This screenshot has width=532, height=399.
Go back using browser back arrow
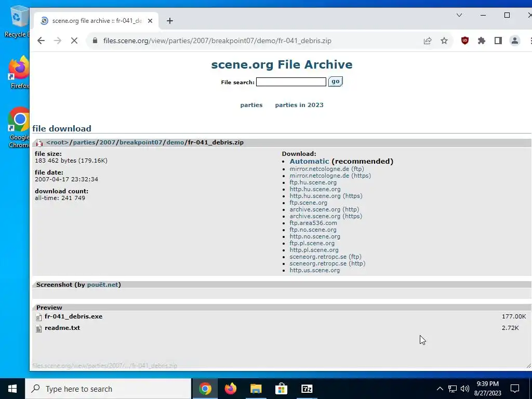[41, 41]
